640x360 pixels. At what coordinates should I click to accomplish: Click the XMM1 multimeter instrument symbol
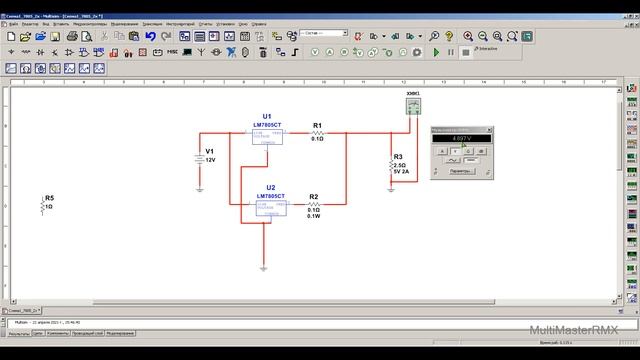[x=413, y=106]
